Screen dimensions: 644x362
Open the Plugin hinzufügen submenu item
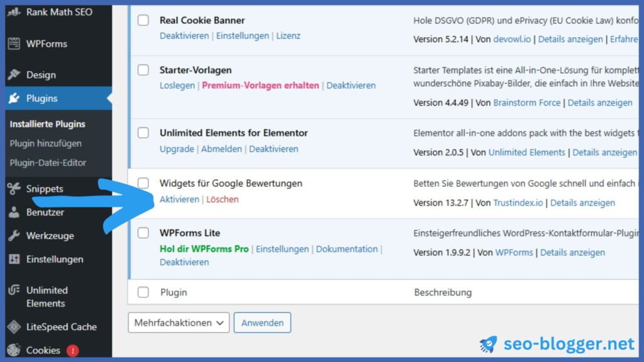pyautogui.click(x=45, y=143)
